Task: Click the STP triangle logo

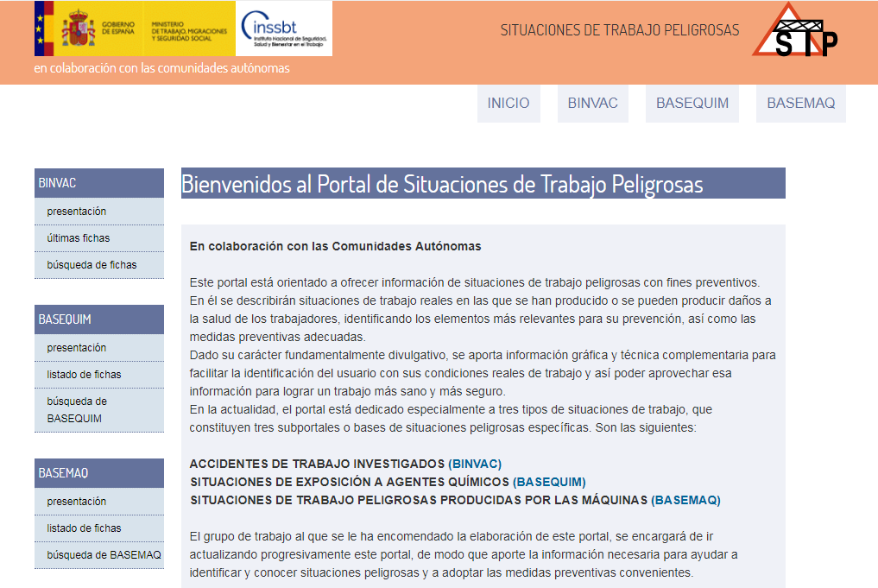Action: point(795,30)
